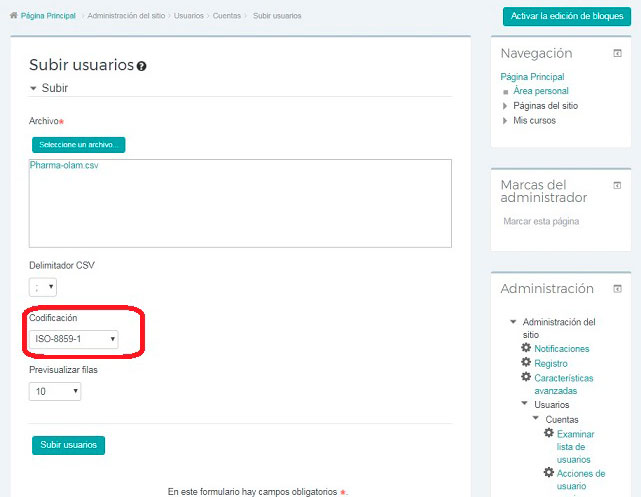Viewport: 641px width, 497px height.
Task: Click the Delimitador CSV label
Action: (62, 265)
